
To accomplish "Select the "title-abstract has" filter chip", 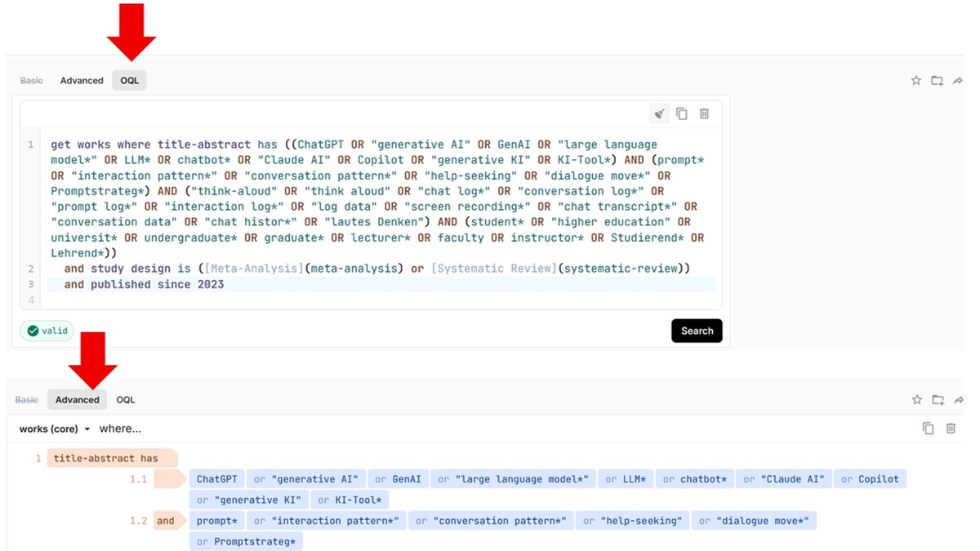I will pyautogui.click(x=112, y=459).
